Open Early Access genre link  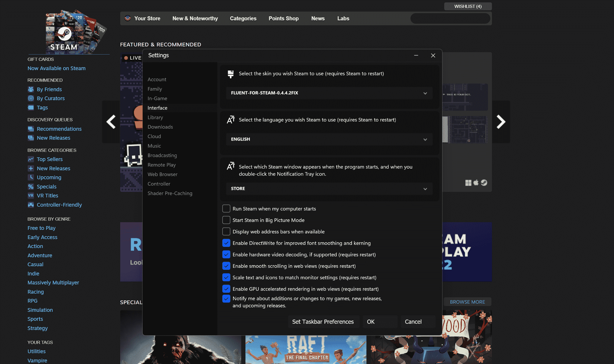click(x=42, y=237)
